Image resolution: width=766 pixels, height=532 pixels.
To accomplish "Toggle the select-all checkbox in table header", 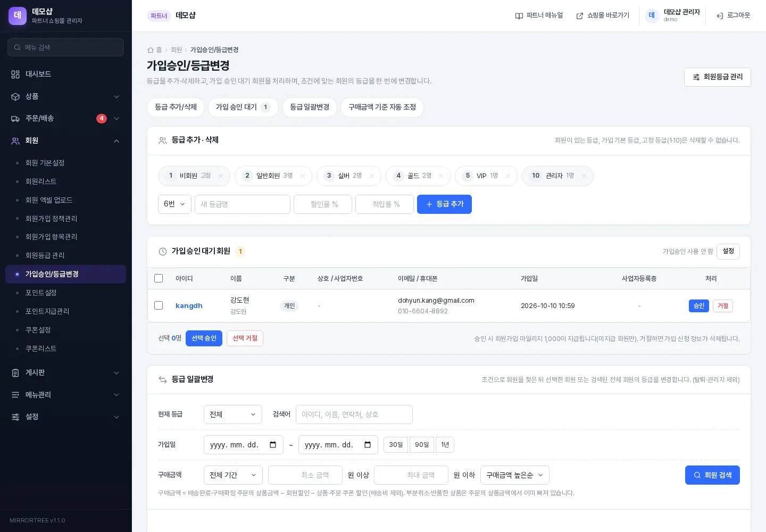I will 159,278.
